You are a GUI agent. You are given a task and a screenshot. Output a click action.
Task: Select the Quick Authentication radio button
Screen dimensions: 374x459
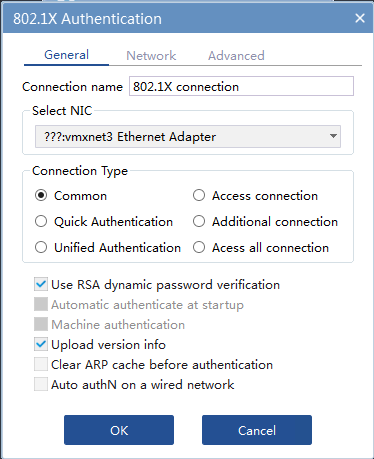[x=41, y=221]
